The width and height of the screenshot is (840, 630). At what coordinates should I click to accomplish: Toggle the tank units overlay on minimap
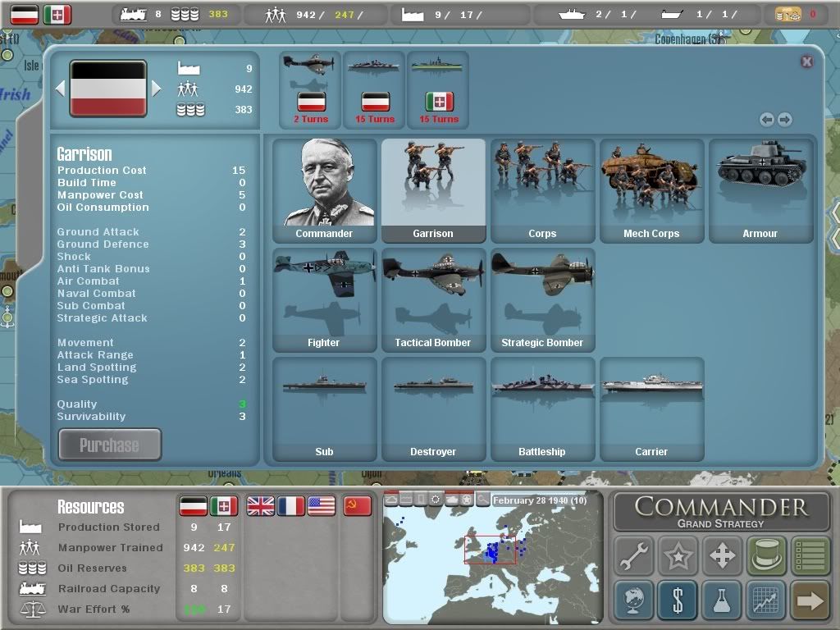(x=452, y=500)
